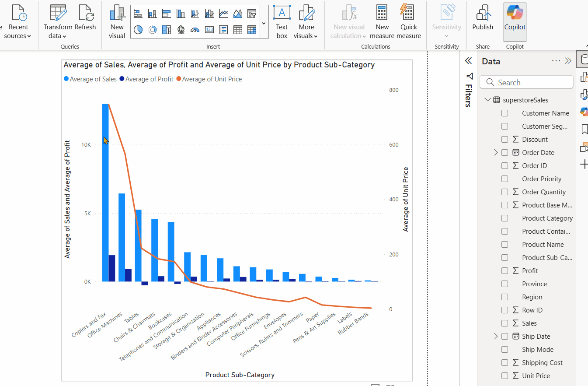Click inside the Data pane search field

coord(526,82)
